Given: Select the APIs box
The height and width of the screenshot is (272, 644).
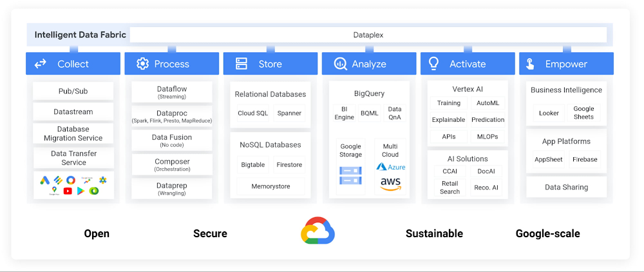Looking at the screenshot, I should [x=449, y=137].
